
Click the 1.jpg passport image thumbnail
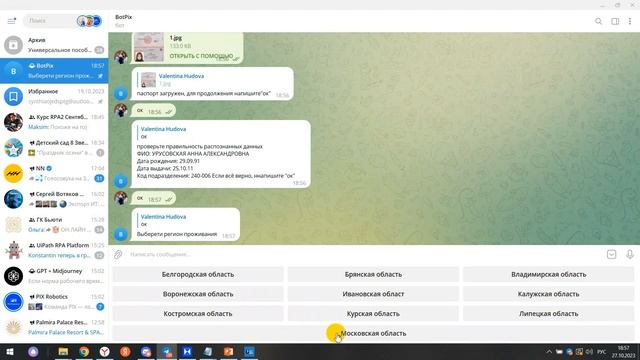point(149,47)
